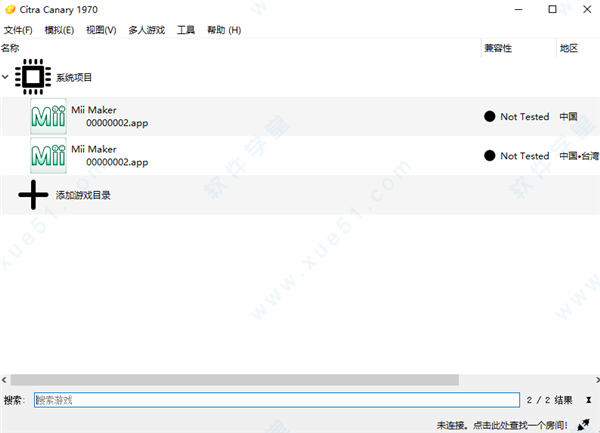The width and height of the screenshot is (600, 433).
Task: Click the 2 / 2 结果 counter
Action: point(549,400)
